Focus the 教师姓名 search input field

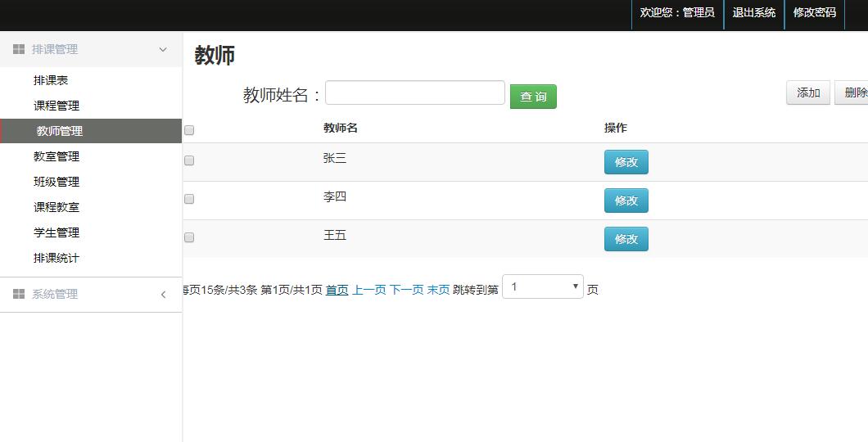click(415, 92)
